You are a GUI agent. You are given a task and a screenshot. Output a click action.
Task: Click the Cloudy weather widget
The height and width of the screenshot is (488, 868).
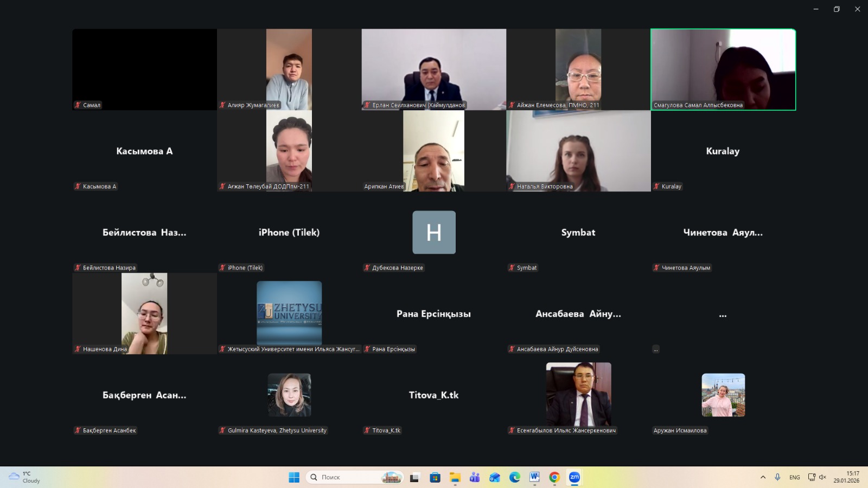pos(25,477)
